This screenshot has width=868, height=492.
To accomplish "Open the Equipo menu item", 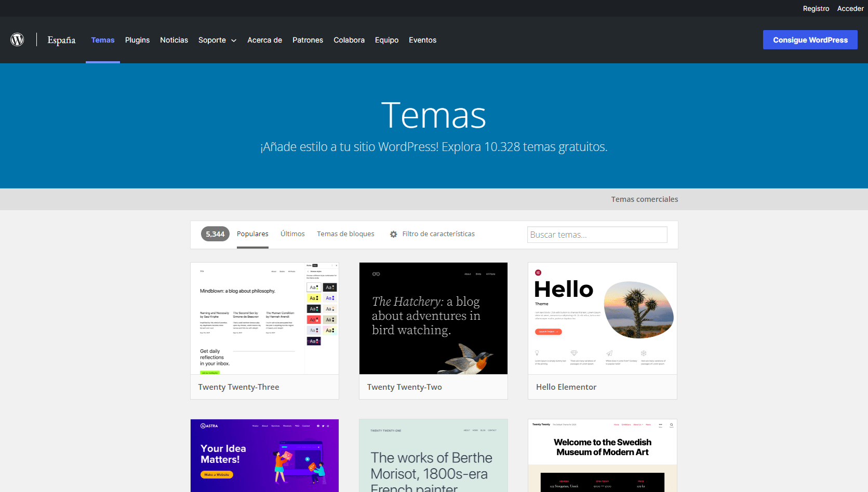I will (386, 40).
